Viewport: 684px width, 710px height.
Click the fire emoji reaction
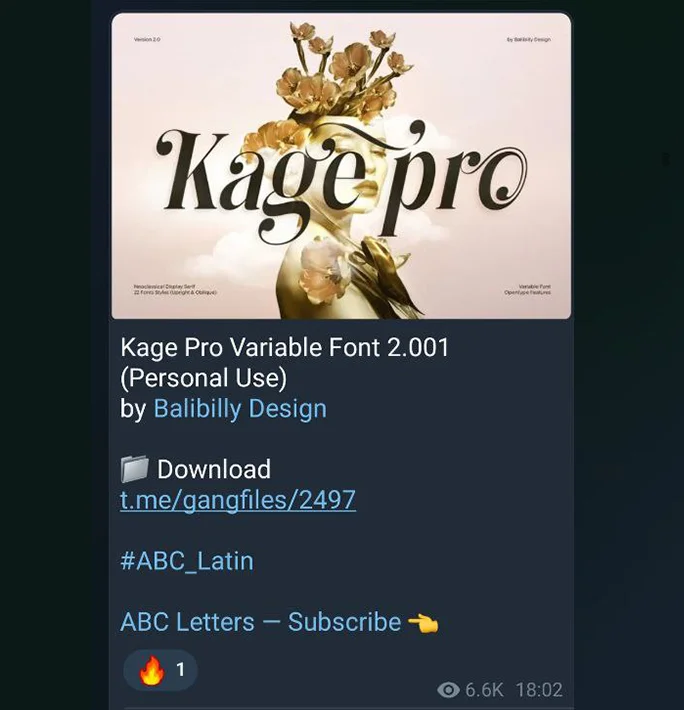click(152, 670)
